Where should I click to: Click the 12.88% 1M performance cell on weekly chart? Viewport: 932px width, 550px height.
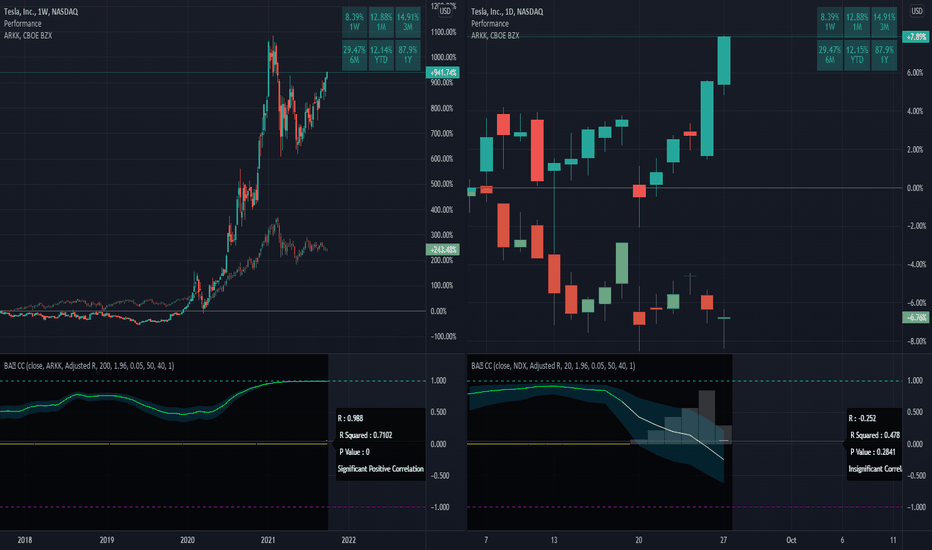(381, 22)
